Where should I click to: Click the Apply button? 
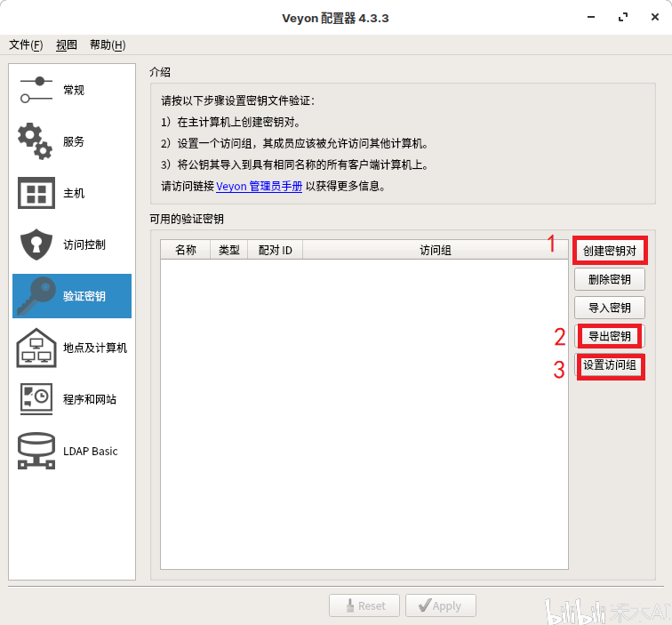pyautogui.click(x=441, y=605)
